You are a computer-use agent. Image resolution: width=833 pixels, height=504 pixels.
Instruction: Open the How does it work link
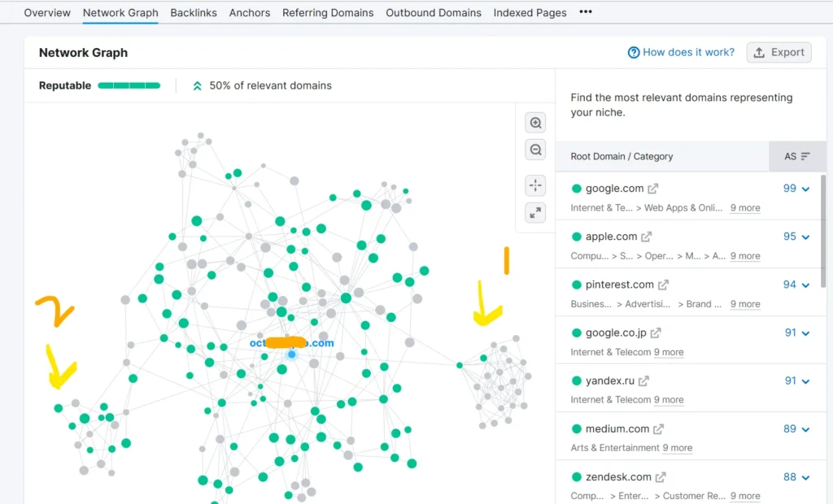(x=688, y=53)
